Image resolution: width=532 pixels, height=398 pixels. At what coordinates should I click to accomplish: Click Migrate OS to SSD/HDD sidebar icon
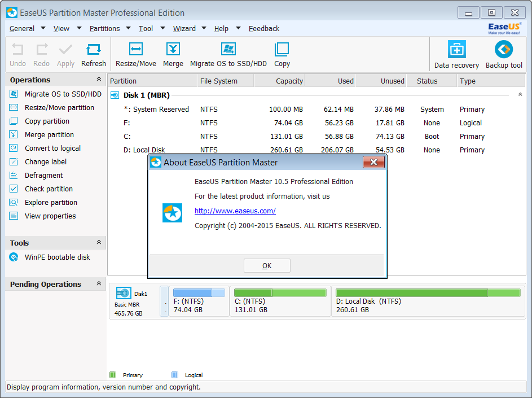pos(14,94)
